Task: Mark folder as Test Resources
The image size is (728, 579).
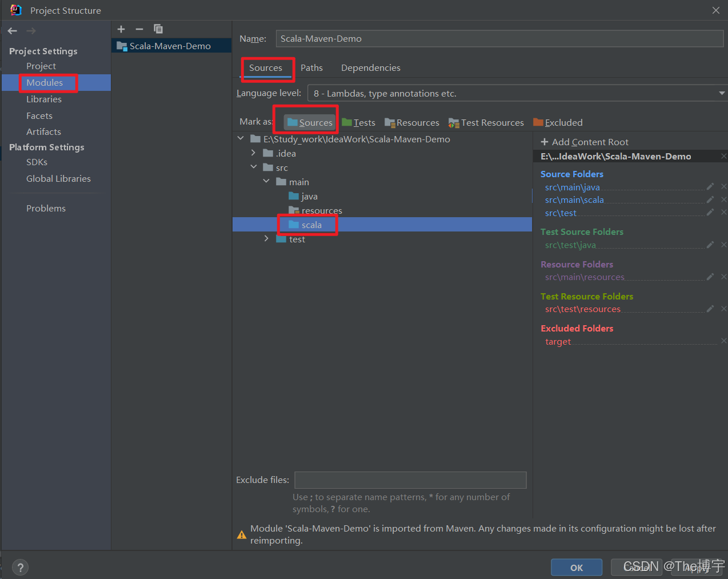Action: [486, 123]
